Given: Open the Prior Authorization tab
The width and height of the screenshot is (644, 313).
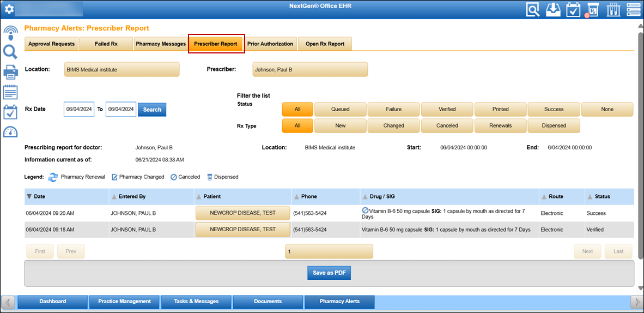Looking at the screenshot, I should tap(270, 44).
